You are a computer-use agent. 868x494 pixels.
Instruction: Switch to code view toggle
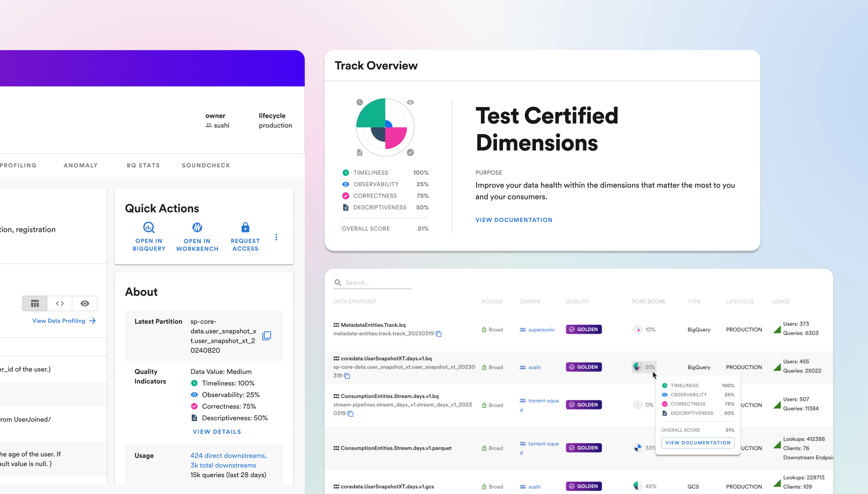pos(60,304)
